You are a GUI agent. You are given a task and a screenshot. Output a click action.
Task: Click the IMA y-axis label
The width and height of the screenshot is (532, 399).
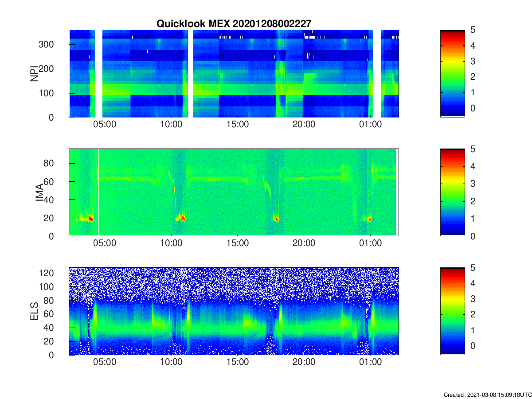point(39,192)
